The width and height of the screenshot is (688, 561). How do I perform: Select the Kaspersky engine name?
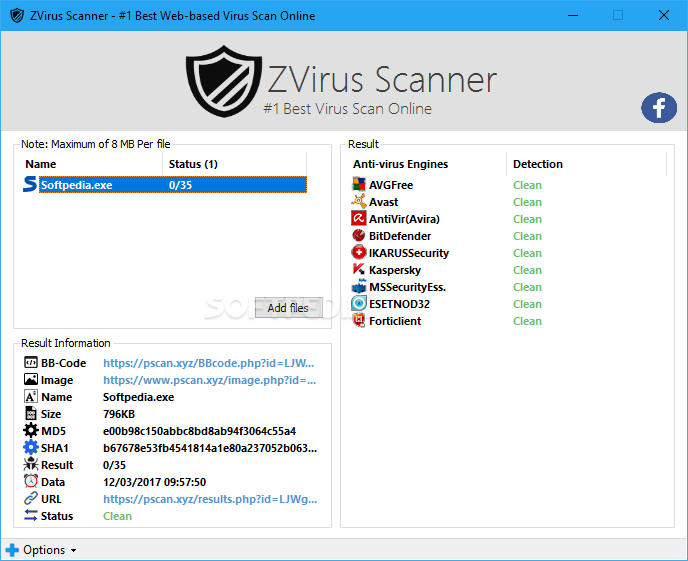(394, 270)
